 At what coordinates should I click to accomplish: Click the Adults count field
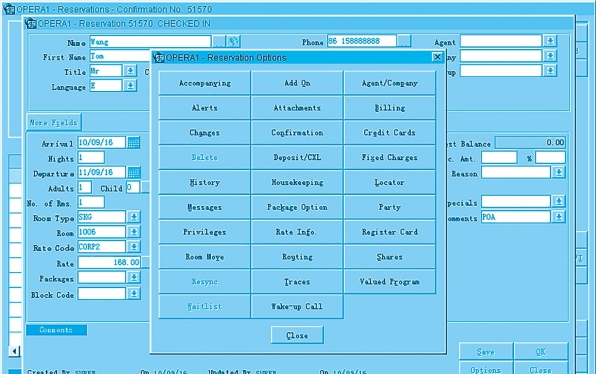[x=84, y=187]
